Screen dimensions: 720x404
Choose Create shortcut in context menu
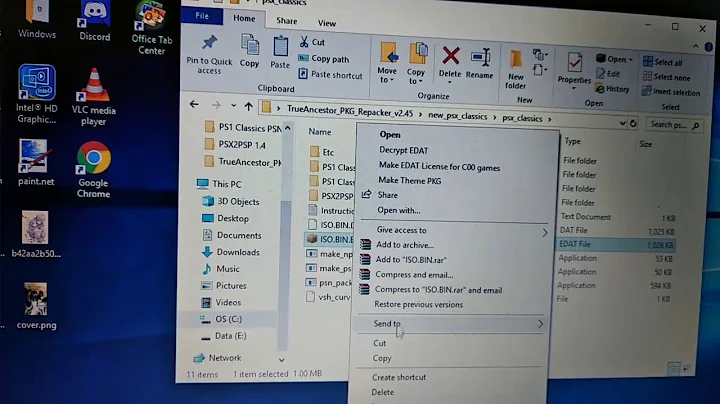pos(399,377)
